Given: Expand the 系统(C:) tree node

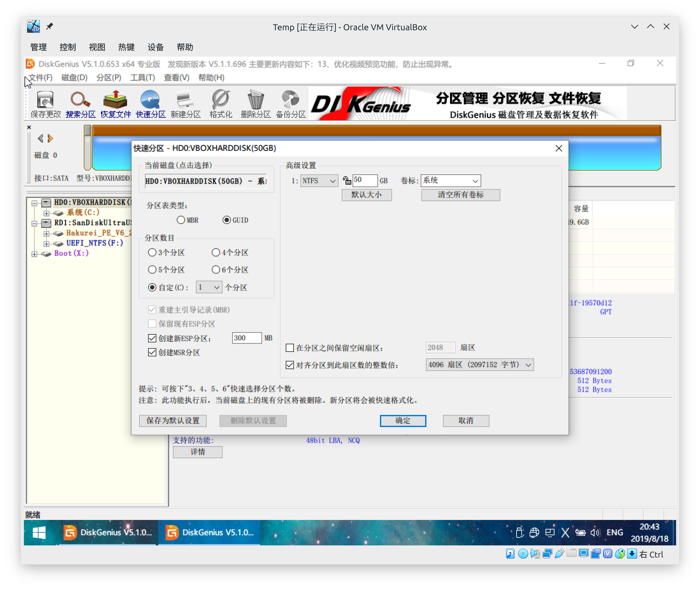Looking at the screenshot, I should point(46,213).
